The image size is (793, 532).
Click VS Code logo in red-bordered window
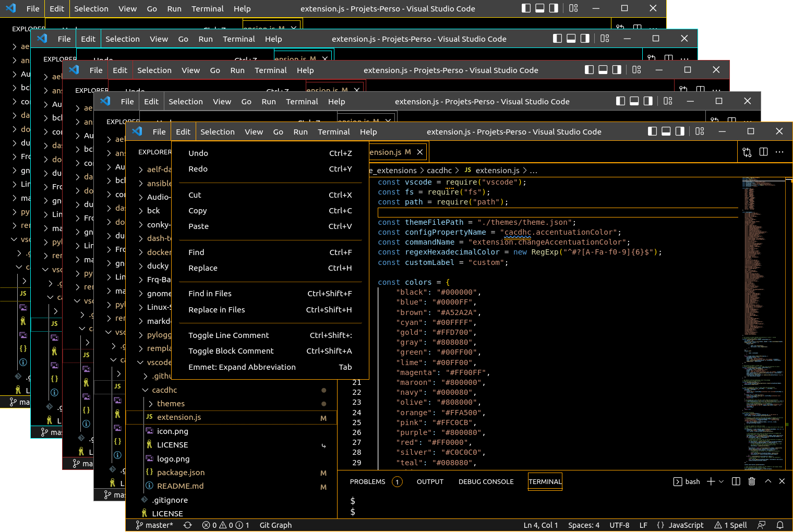[x=74, y=70]
